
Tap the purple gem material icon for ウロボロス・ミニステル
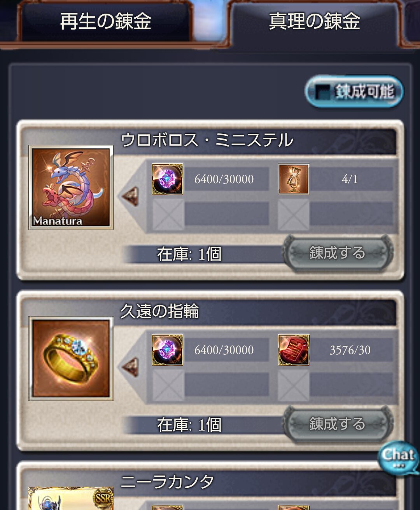click(167, 179)
